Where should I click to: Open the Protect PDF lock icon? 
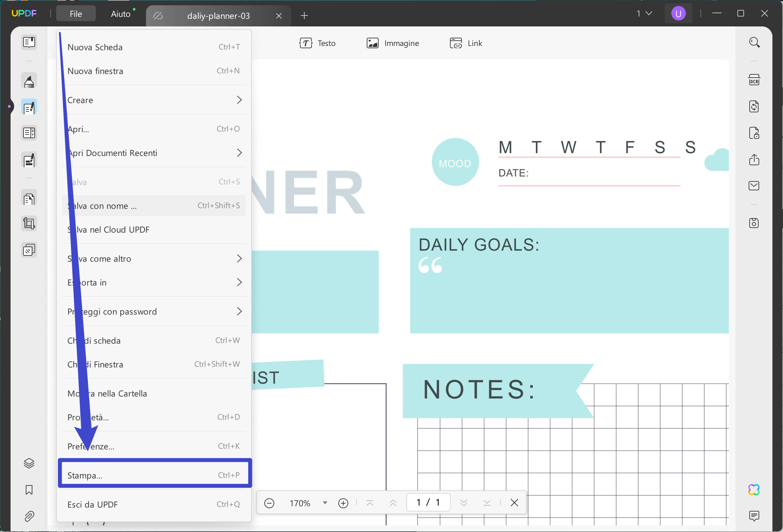click(754, 133)
